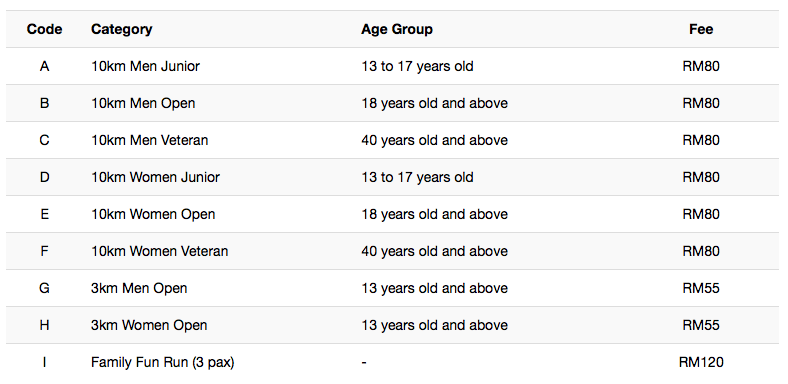This screenshot has width=788, height=384.
Task: Click the Code column header
Action: tap(44, 29)
